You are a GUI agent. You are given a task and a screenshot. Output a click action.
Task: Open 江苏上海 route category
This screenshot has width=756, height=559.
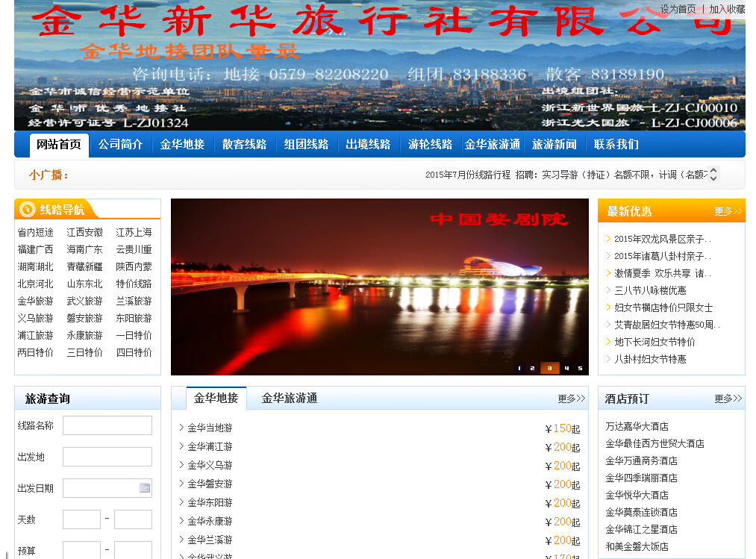tap(134, 232)
